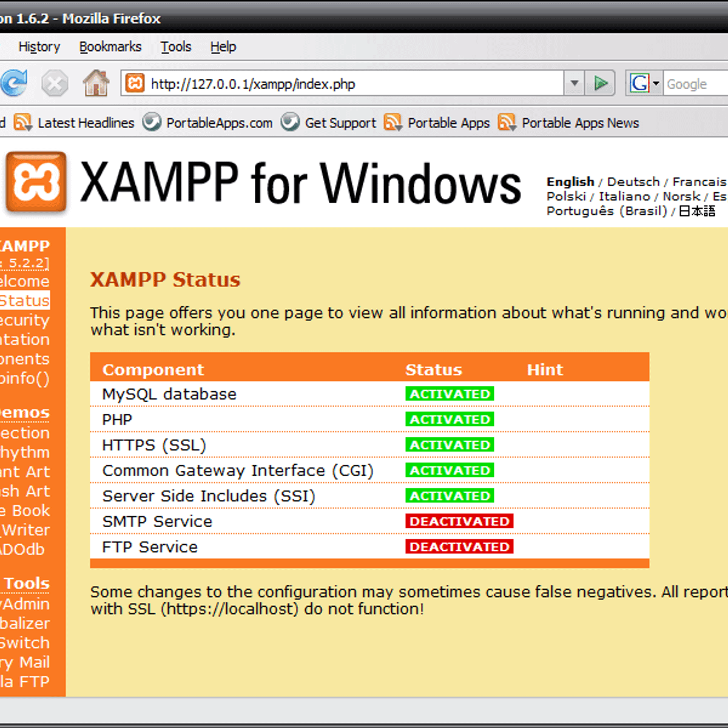Switch language to Deutsch
Viewport: 728px width, 728px height.
(633, 182)
